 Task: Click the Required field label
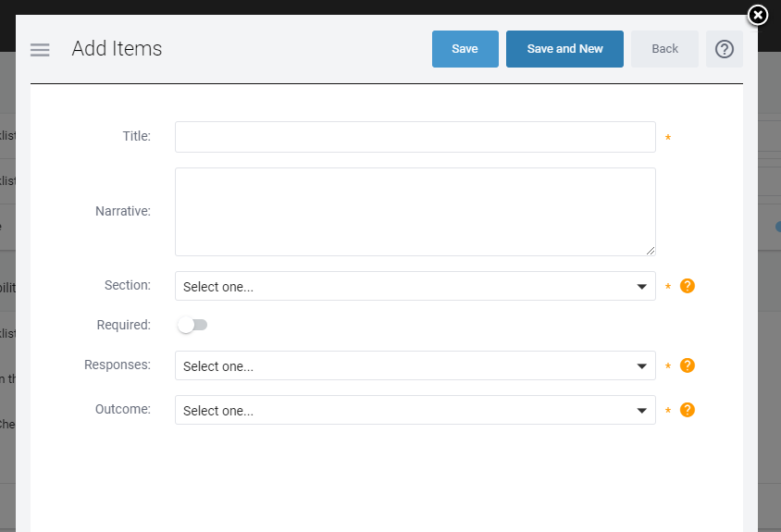pos(123,325)
